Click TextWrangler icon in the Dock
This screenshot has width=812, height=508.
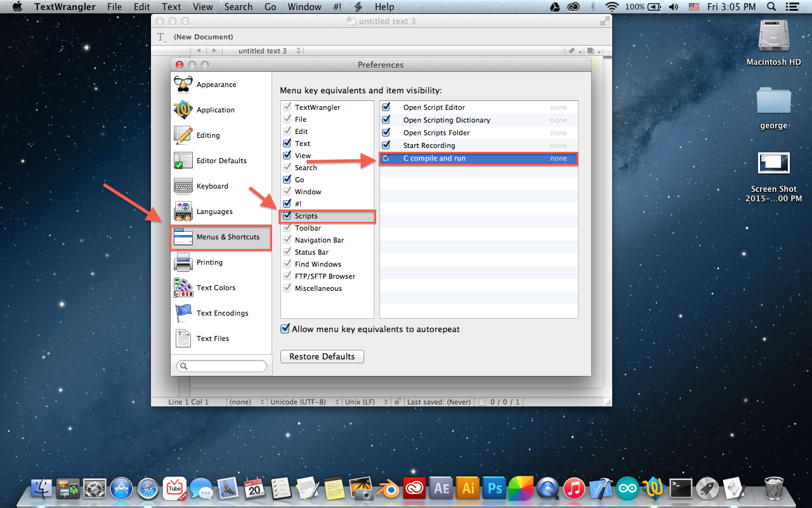point(653,488)
